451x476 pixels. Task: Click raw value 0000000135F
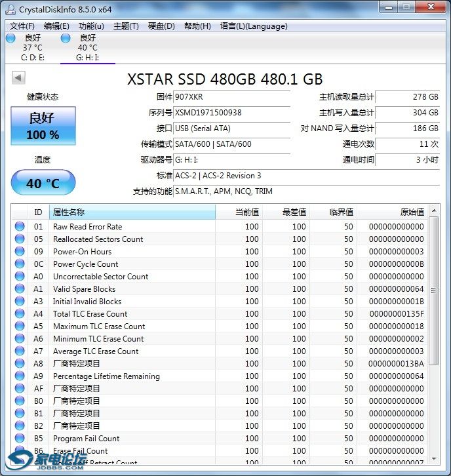click(x=397, y=314)
